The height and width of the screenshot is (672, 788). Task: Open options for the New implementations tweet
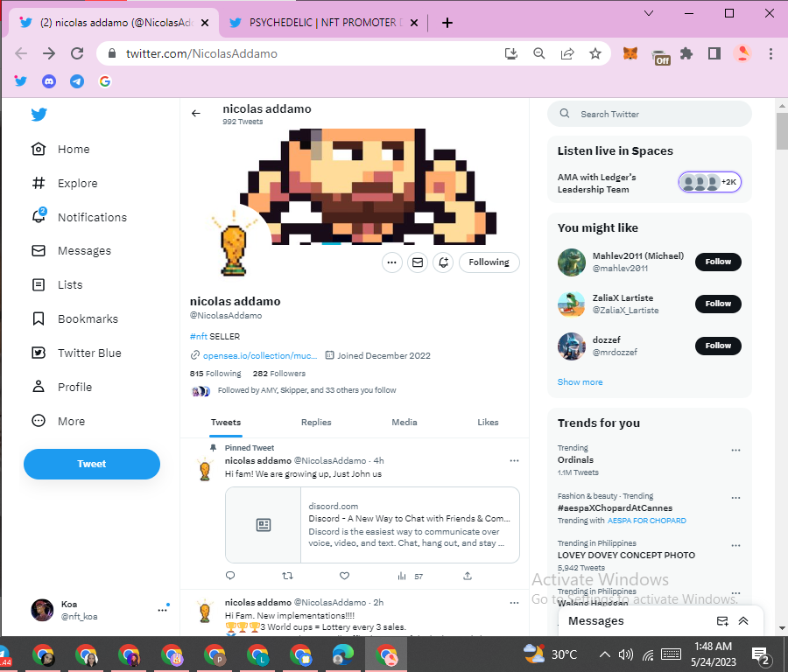click(x=514, y=602)
